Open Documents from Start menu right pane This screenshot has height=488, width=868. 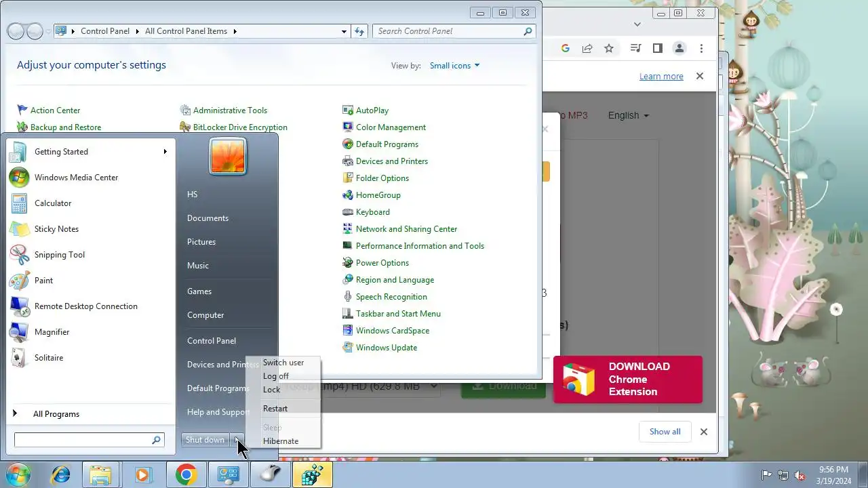tap(208, 218)
